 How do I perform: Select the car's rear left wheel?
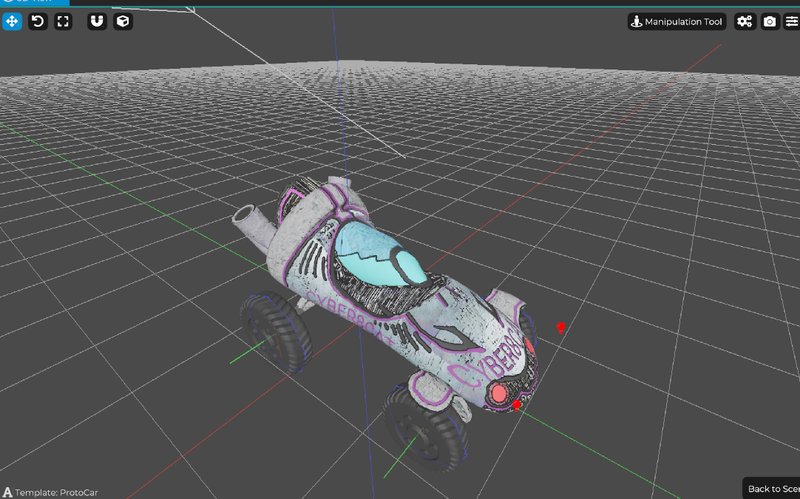[x=276, y=331]
